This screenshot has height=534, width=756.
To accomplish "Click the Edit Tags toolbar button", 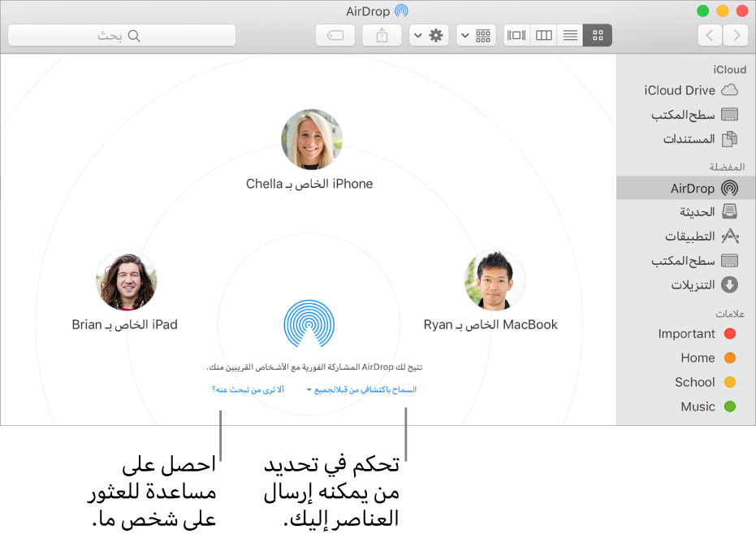I will point(335,35).
